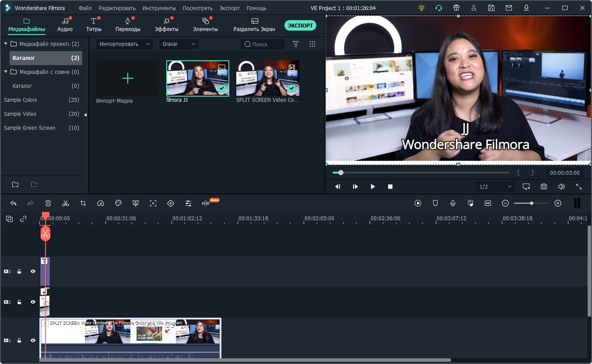Viewport: 592px width, 364px height.
Task: Open the Gravar dropdown
Action: tap(179, 44)
